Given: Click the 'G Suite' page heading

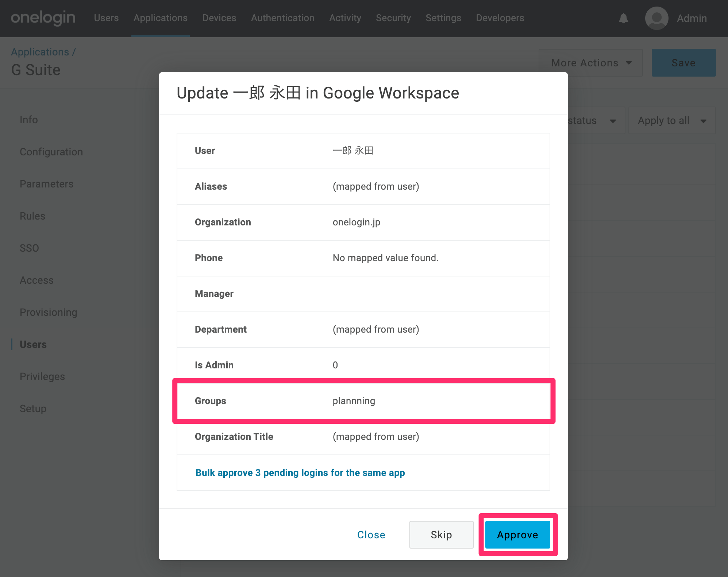Looking at the screenshot, I should pos(36,70).
